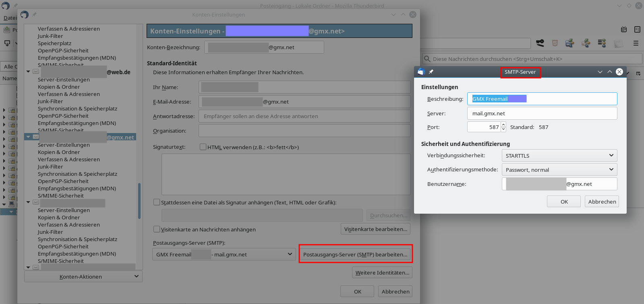
Task: Click the Thunderbird icon in the Konten-Einstellungen title bar
Action: click(x=25, y=15)
